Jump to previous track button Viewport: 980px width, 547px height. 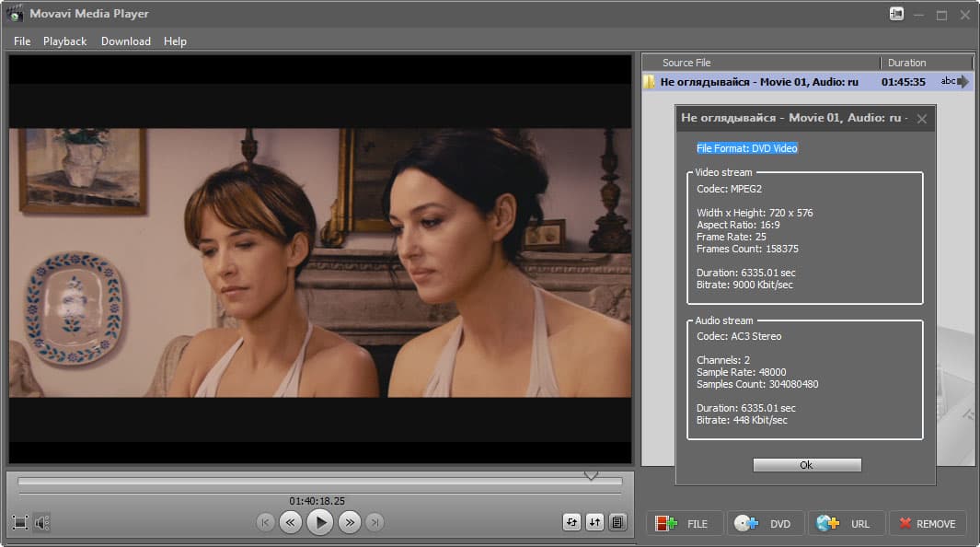click(265, 523)
